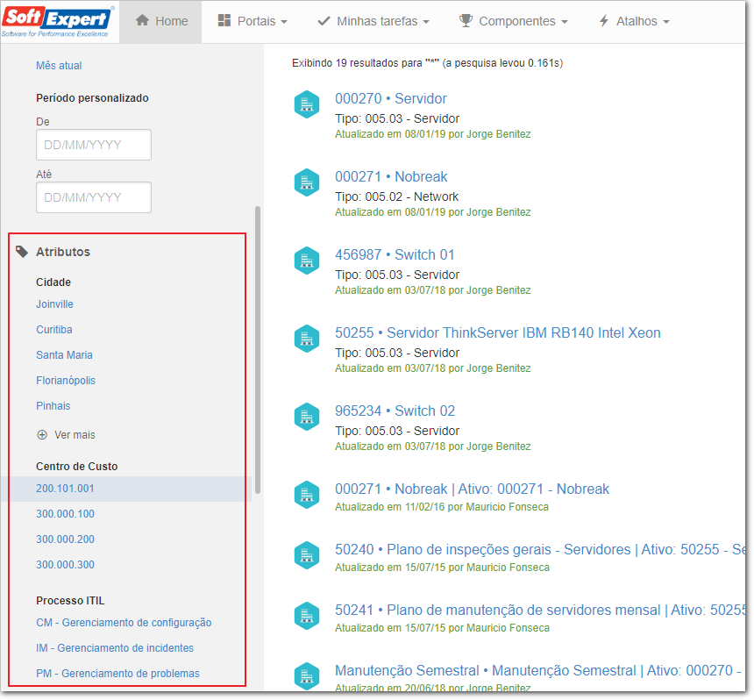754x700 pixels.
Task: Click the Período personalizado label
Action: click(92, 98)
